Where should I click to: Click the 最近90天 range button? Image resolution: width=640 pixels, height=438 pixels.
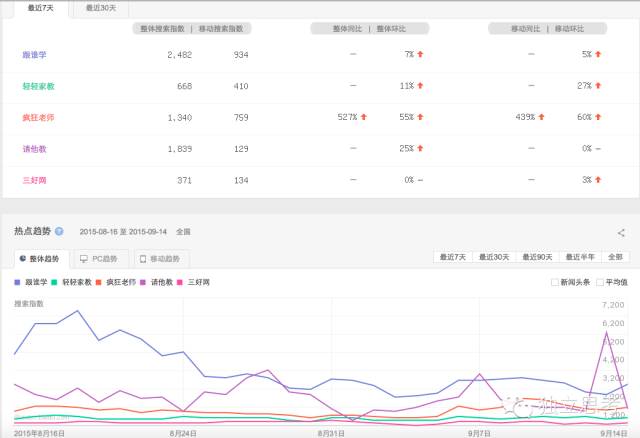click(x=537, y=258)
